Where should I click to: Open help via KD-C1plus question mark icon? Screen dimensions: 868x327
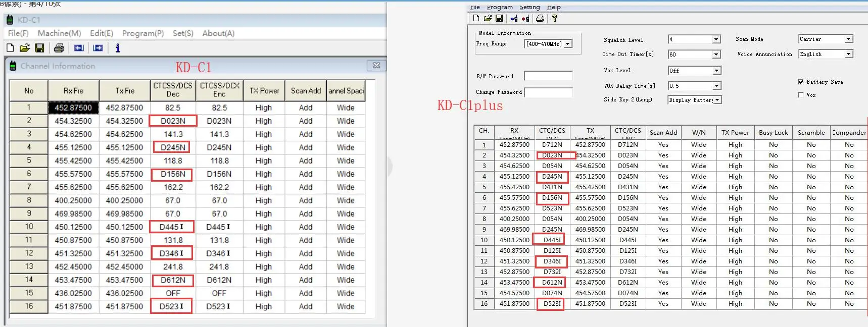[555, 18]
